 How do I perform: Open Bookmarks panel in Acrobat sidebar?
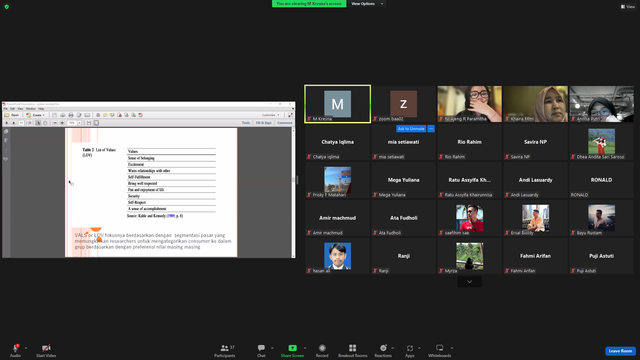point(6,140)
